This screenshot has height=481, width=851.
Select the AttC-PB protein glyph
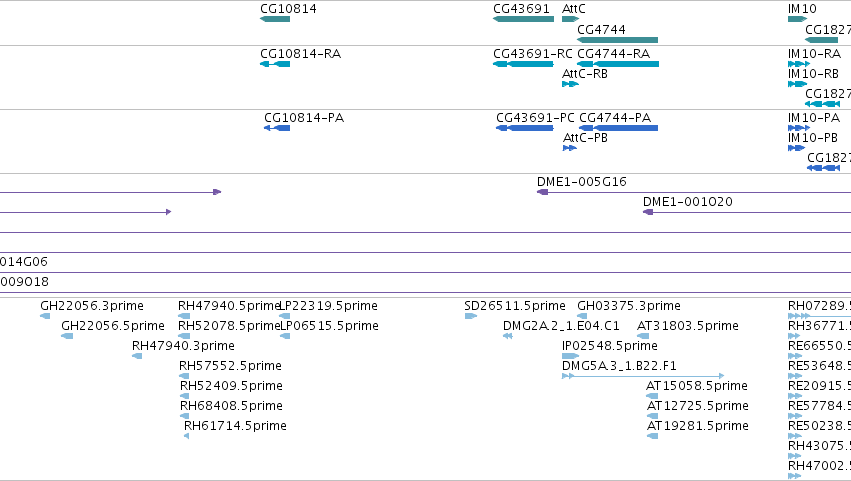point(570,148)
